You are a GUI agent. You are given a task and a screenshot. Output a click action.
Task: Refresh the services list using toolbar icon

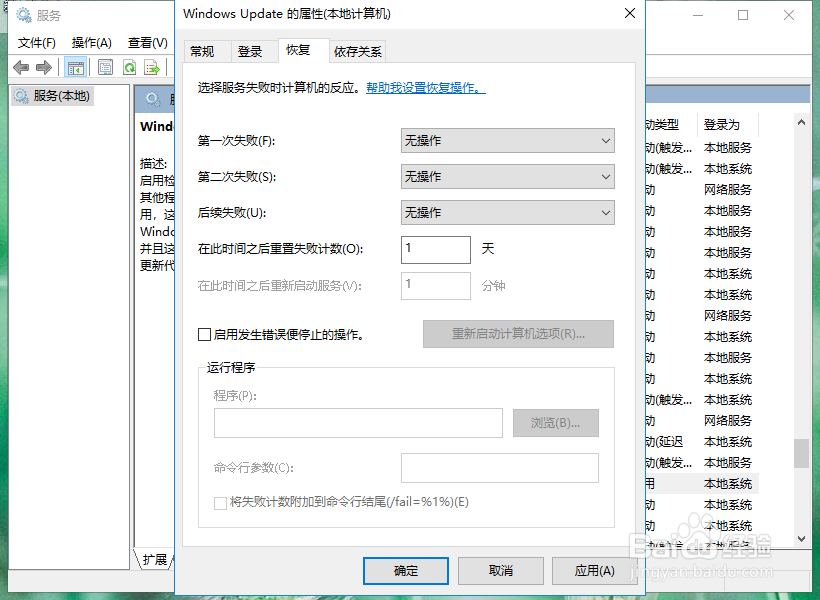[130, 67]
